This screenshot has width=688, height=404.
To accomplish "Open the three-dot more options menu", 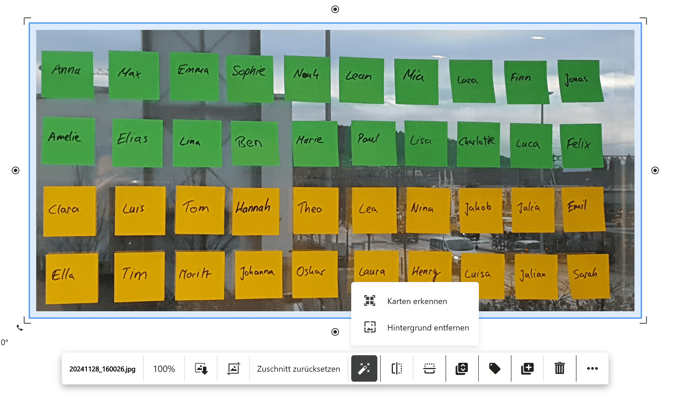I will point(592,368).
